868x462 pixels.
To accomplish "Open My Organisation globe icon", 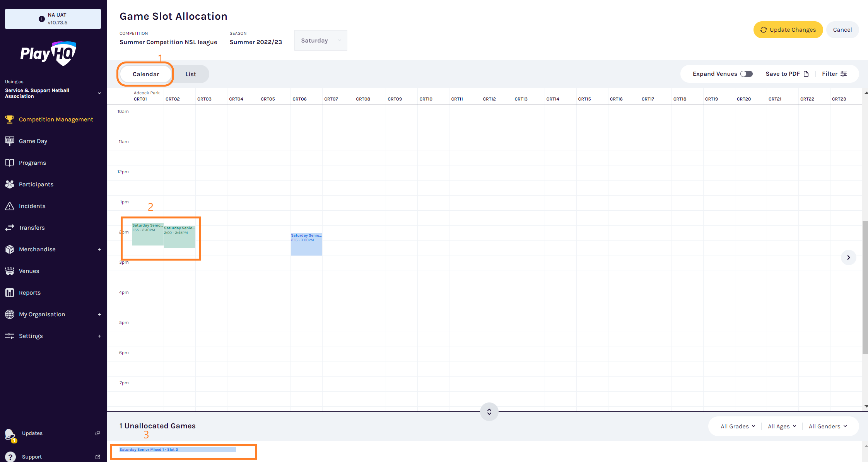I will click(x=10, y=314).
